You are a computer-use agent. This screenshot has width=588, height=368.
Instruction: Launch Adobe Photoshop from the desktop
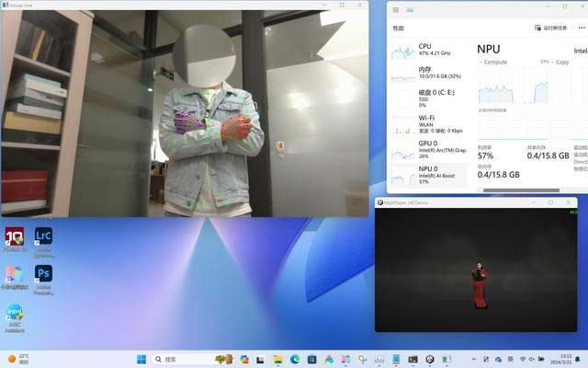coord(43,274)
